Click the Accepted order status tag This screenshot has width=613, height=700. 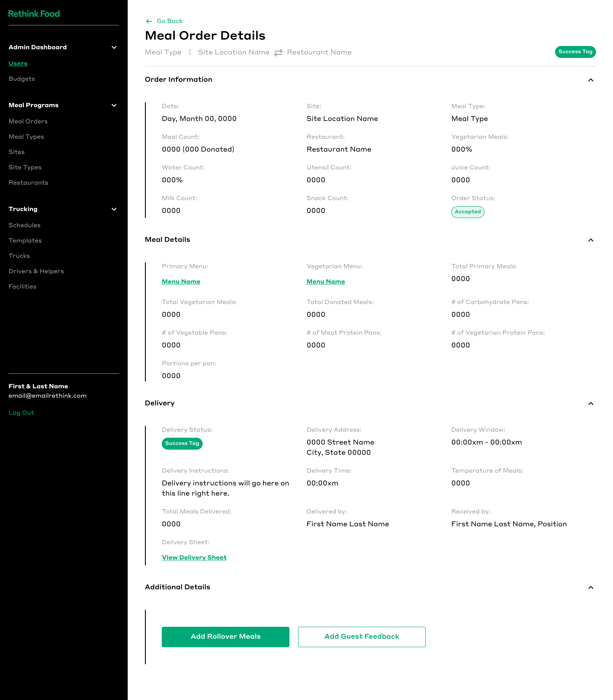467,212
